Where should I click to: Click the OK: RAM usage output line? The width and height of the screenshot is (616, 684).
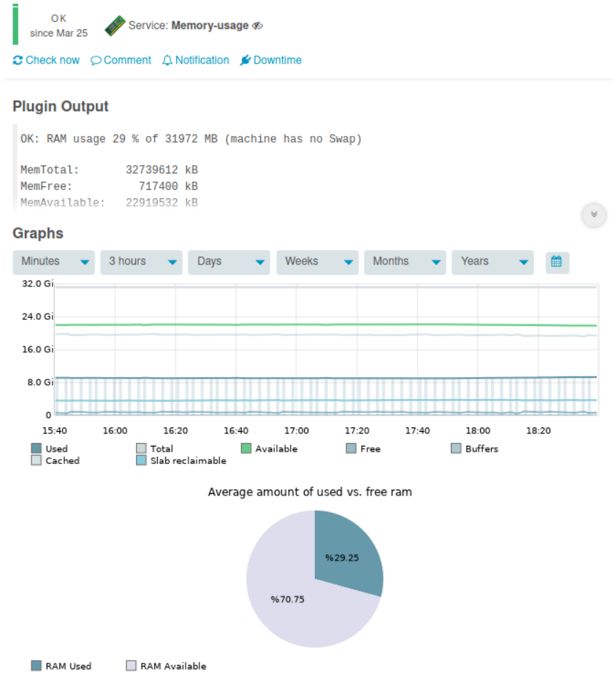[x=191, y=139]
